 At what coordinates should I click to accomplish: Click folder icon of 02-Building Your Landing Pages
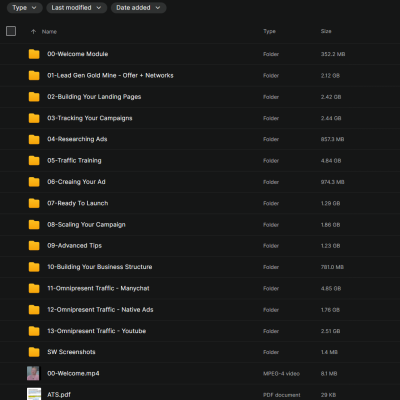[34, 97]
